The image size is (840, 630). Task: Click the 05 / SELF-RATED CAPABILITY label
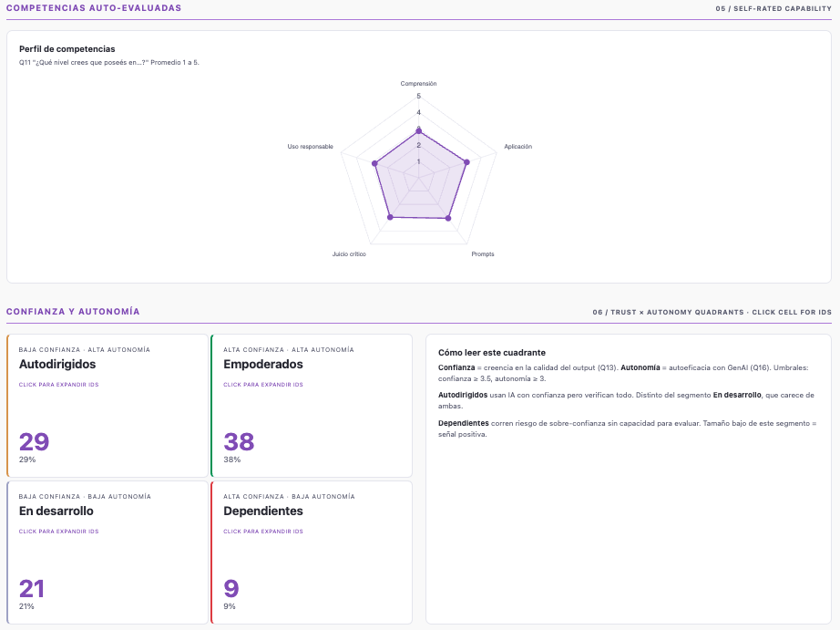point(773,8)
